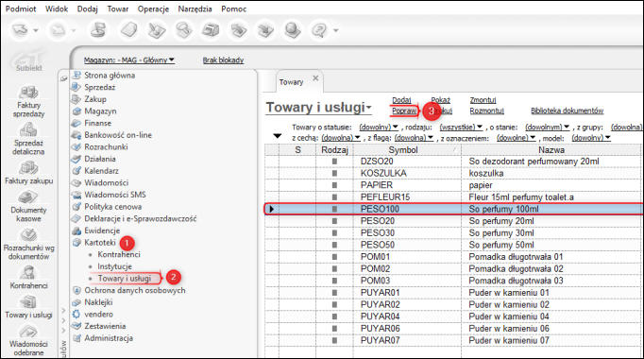This screenshot has width=644, height=359.
Task: Click the help question-mark toolbar icon
Action: click(319, 30)
